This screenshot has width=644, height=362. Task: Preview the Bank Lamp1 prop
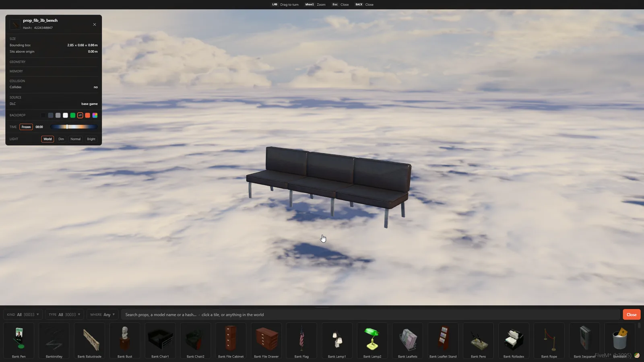(337, 341)
